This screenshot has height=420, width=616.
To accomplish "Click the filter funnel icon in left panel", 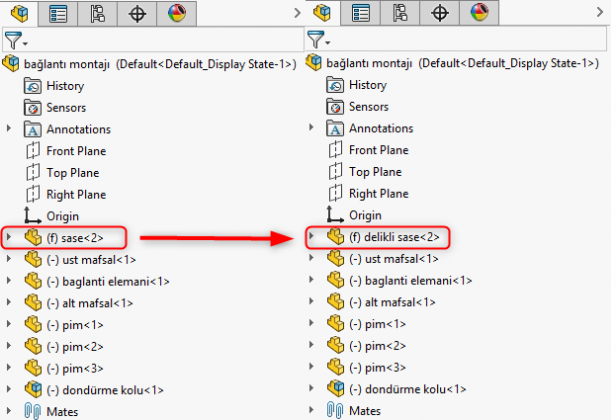I will pyautogui.click(x=11, y=41).
